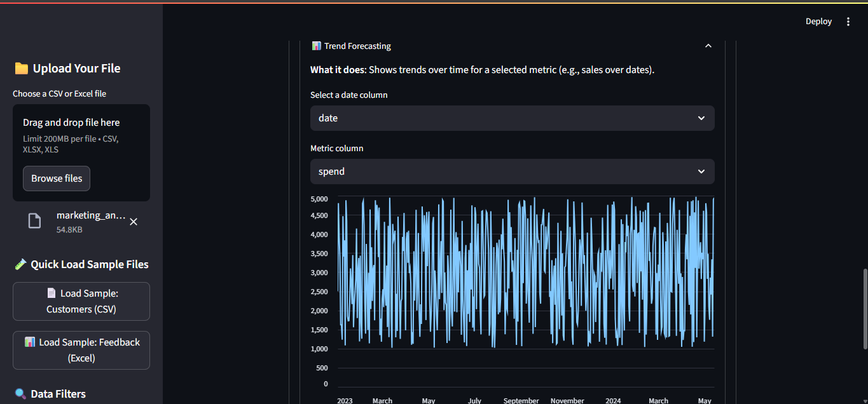This screenshot has height=404, width=868.
Task: Click the drag and drop file area
Action: tap(81, 135)
